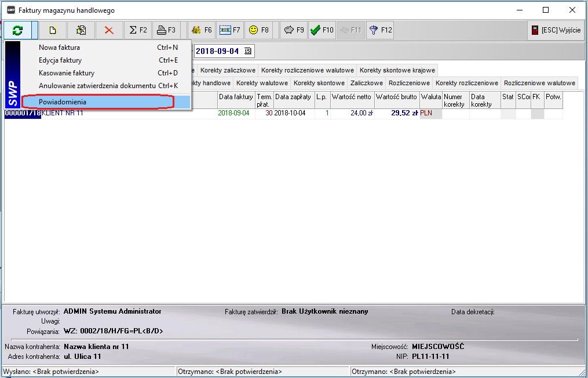This screenshot has height=378, width=588.
Task: Click the printer F3 button
Action: tap(166, 30)
